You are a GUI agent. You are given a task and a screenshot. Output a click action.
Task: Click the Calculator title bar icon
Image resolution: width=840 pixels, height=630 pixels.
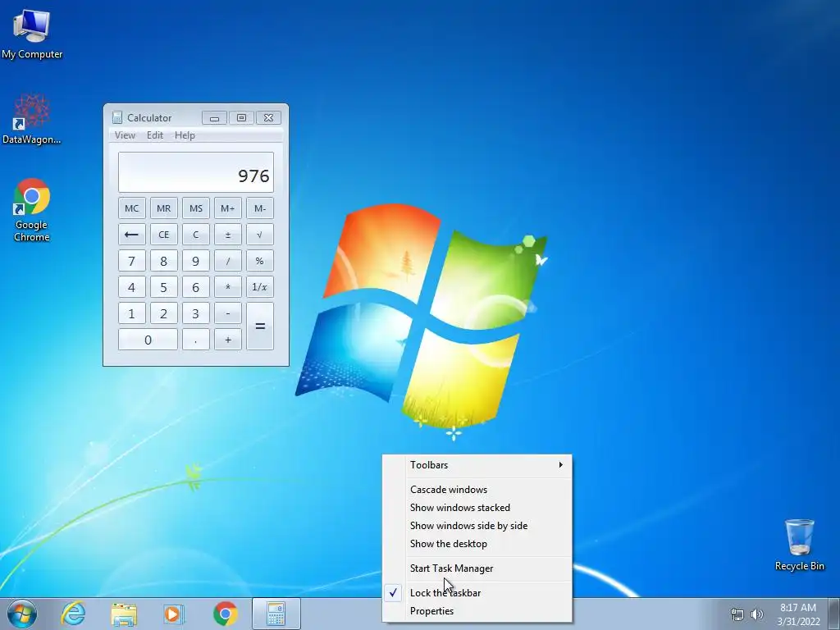click(x=116, y=118)
